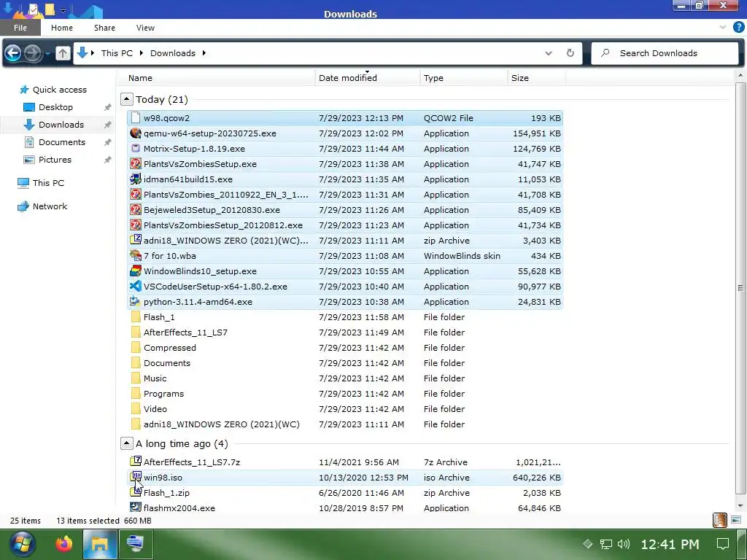The width and height of the screenshot is (747, 560).
Task: Select the adni18_WINDOWS ZERO zip archive row
Action: click(345, 240)
